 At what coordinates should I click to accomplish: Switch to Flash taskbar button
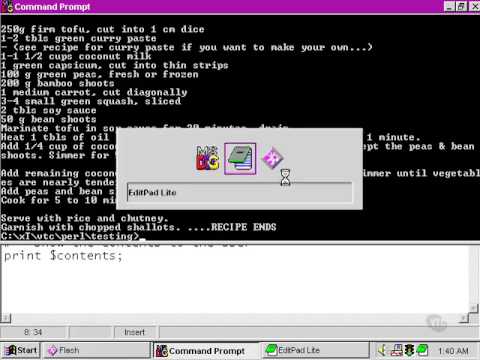[97, 350]
